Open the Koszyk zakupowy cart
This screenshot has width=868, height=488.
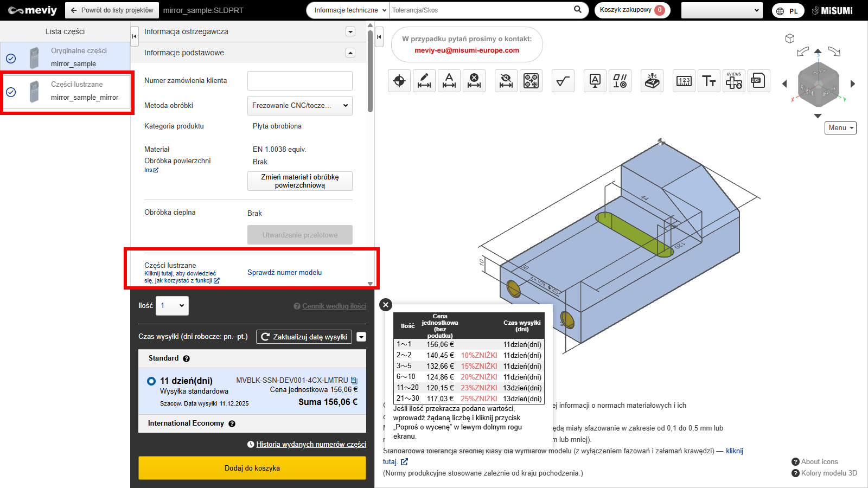pos(631,10)
